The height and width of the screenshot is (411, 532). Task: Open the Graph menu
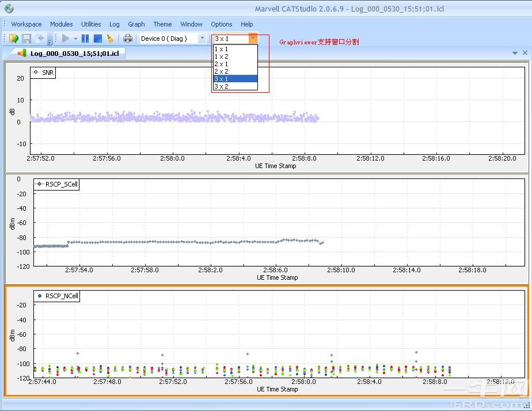(x=136, y=24)
